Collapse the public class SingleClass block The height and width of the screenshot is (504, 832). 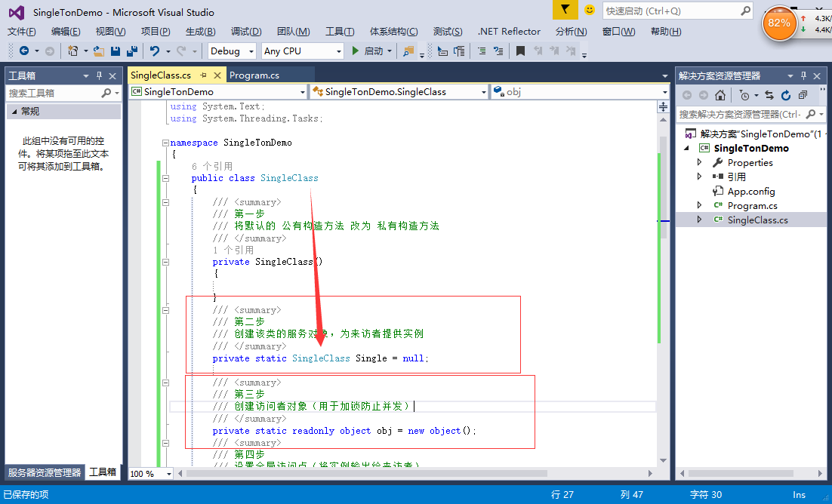coord(165,178)
